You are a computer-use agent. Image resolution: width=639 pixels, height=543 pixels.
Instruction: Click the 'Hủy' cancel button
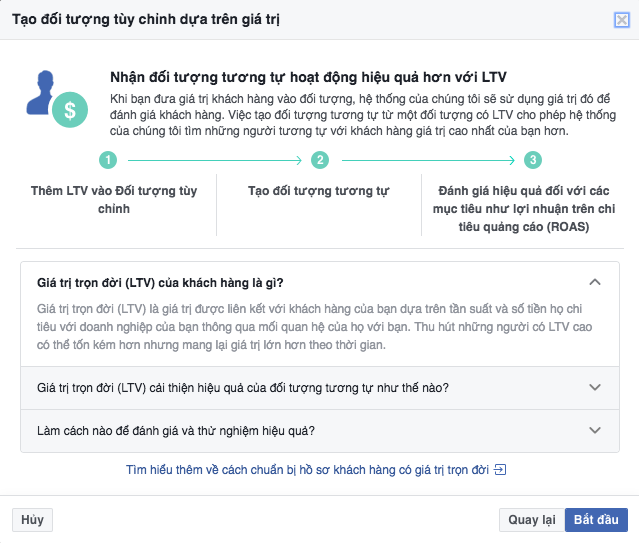click(32, 520)
